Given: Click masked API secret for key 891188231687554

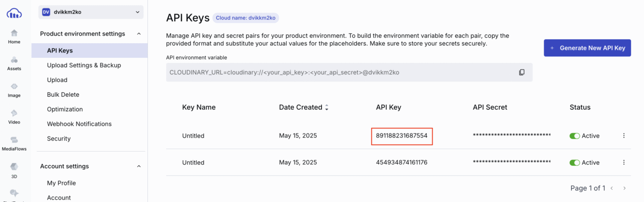Looking at the screenshot, I should coord(512,136).
